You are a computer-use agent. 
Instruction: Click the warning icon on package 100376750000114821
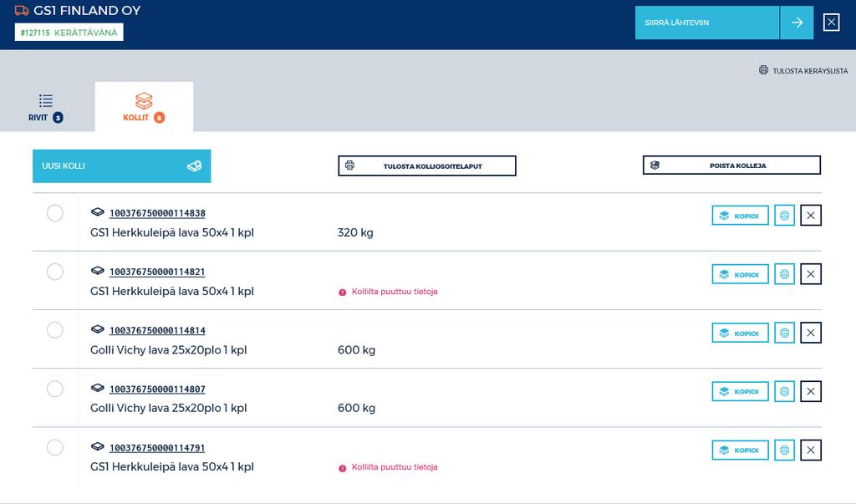[342, 293]
